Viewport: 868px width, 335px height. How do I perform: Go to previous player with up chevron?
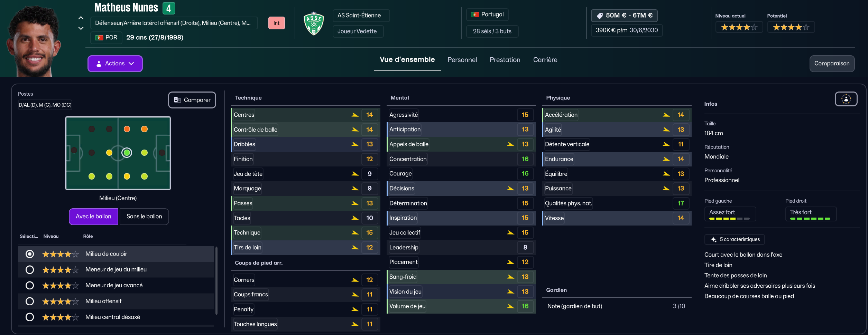(x=81, y=18)
